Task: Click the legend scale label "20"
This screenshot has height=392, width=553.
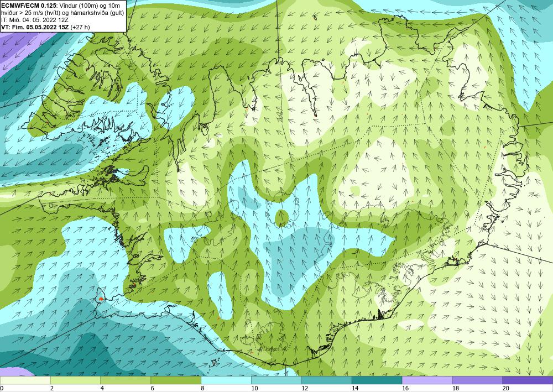Action: [x=506, y=388]
